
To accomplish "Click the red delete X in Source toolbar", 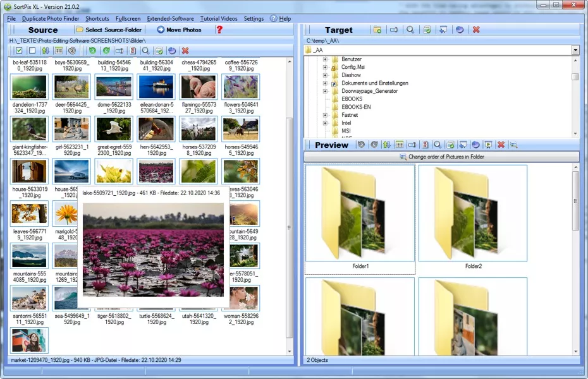I will coord(185,51).
